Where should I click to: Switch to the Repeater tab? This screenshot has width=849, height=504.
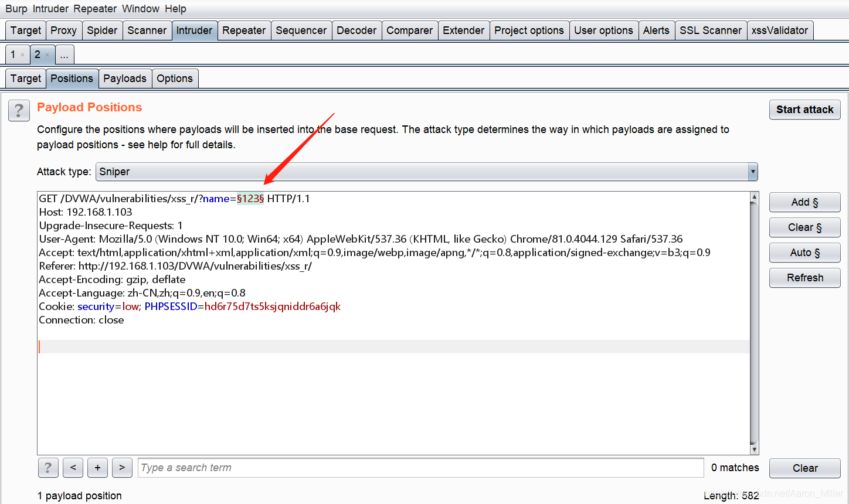pos(244,30)
